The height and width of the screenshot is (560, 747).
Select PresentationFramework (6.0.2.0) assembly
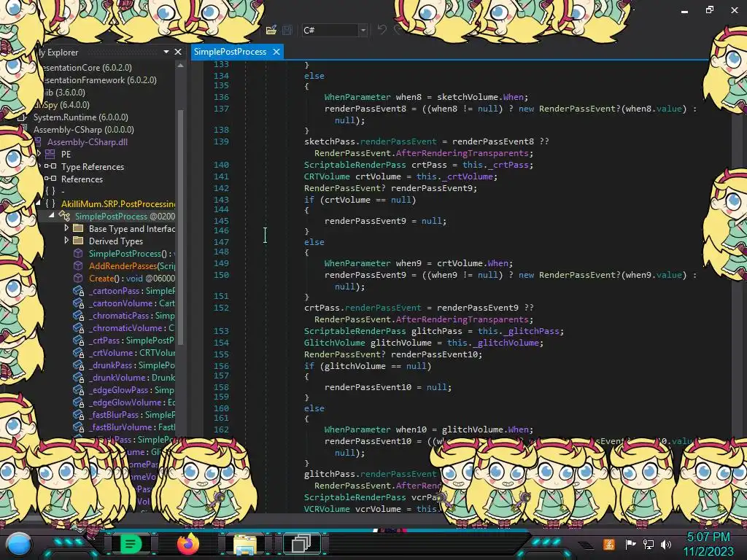point(99,80)
